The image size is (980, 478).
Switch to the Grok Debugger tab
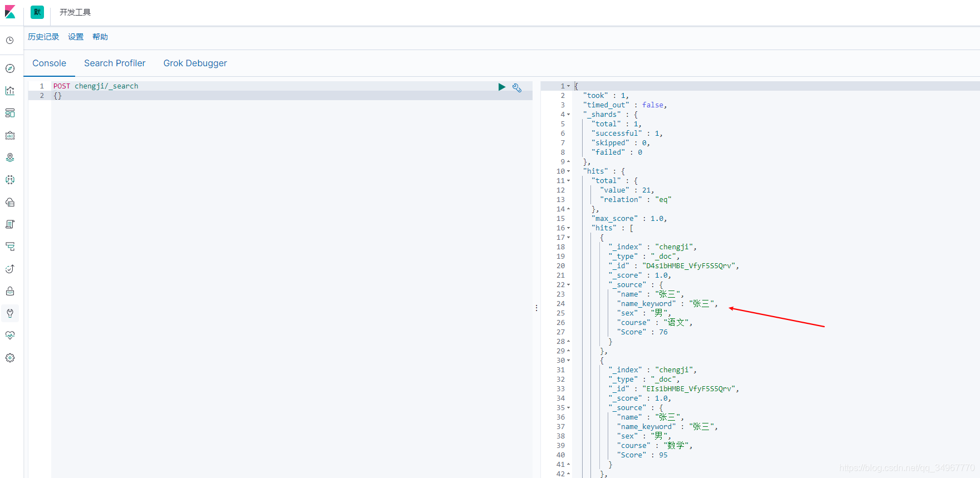click(x=195, y=63)
